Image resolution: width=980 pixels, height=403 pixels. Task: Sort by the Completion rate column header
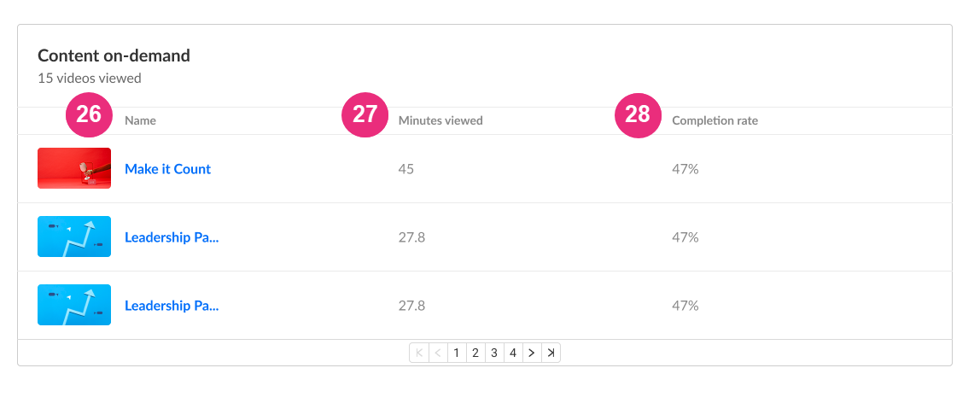pos(715,120)
